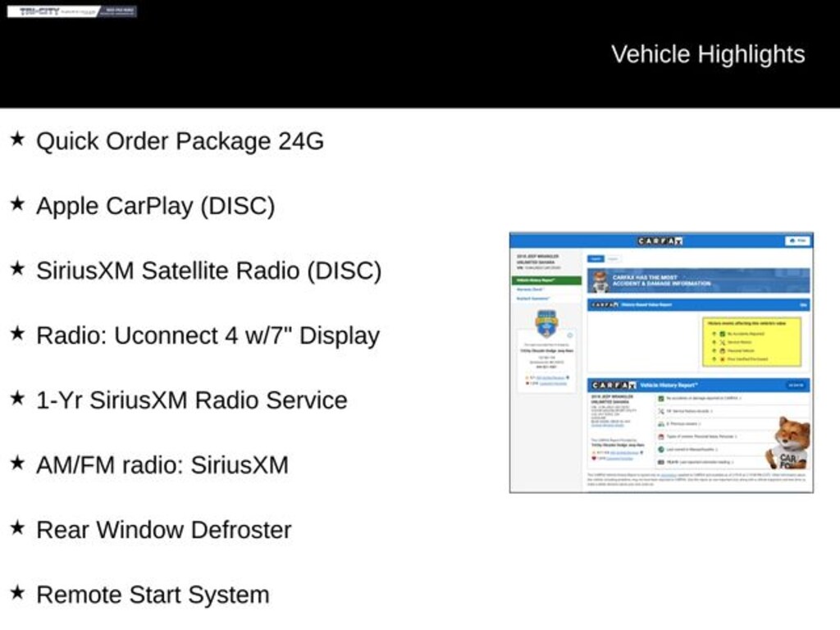Click the CARFAX Vehicle History Report header bar
Screen dimensions: 840x630
(x=698, y=385)
